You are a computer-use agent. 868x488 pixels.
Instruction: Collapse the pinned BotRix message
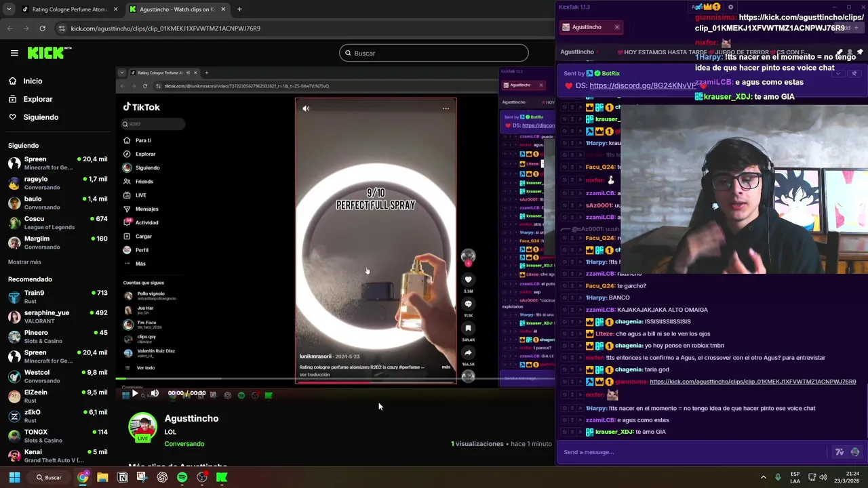[x=840, y=73]
